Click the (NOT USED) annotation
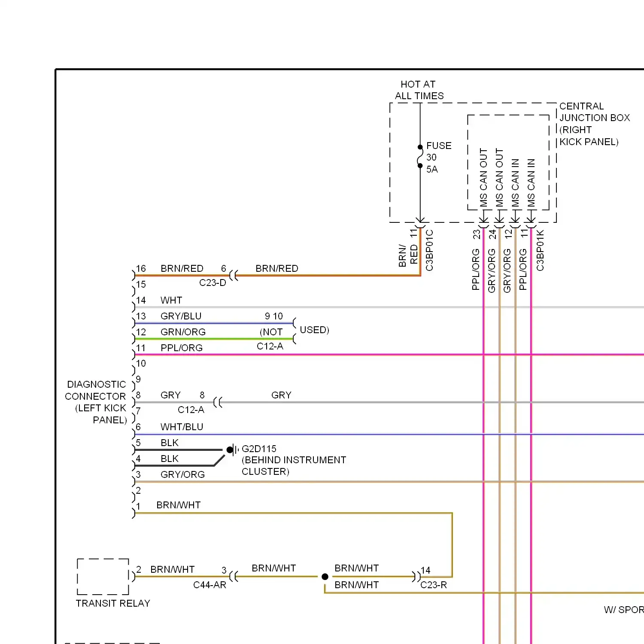 [x=295, y=331]
